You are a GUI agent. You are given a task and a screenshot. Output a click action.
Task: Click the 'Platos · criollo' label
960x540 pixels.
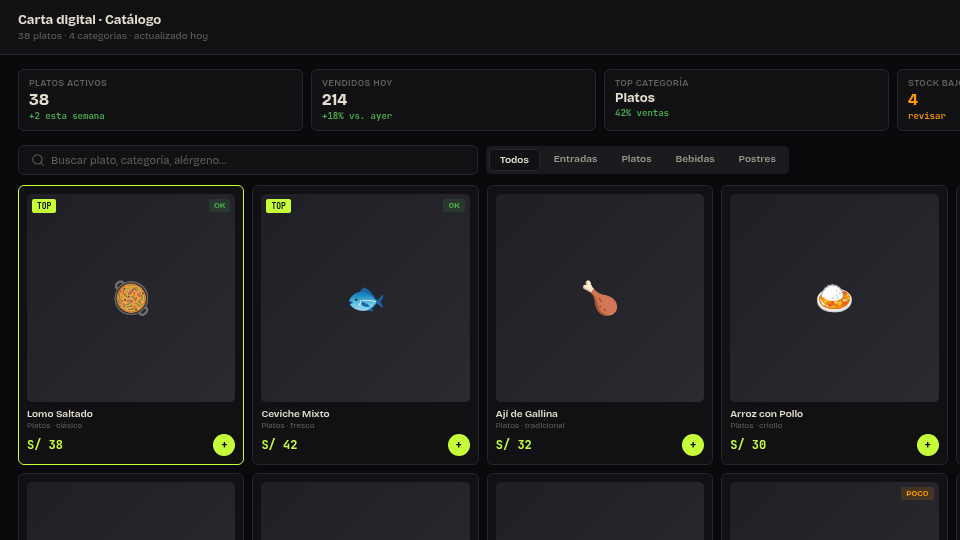pos(756,426)
